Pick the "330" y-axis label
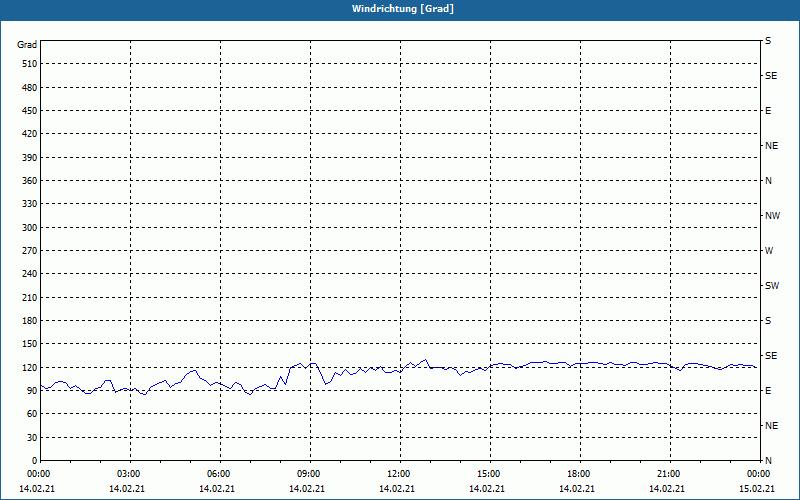 tap(30, 204)
